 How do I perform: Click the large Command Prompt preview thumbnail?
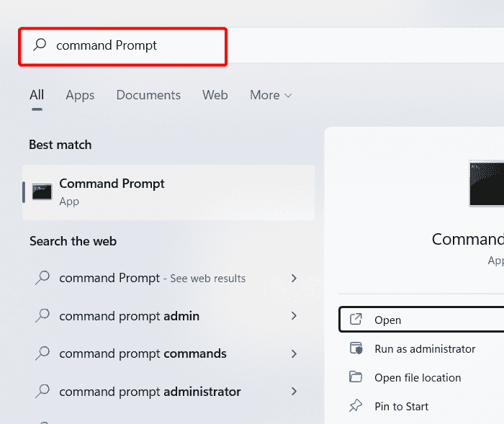click(486, 184)
